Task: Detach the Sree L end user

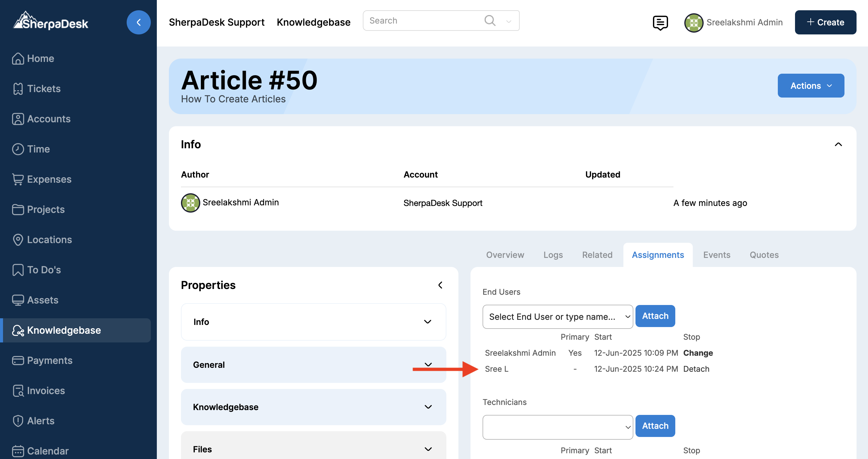Action: tap(696, 369)
